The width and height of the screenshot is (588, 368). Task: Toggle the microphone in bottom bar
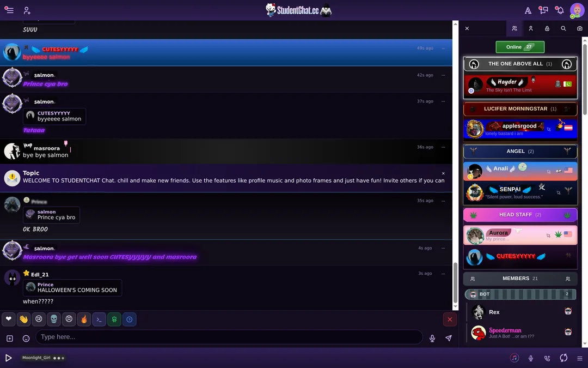click(x=531, y=358)
